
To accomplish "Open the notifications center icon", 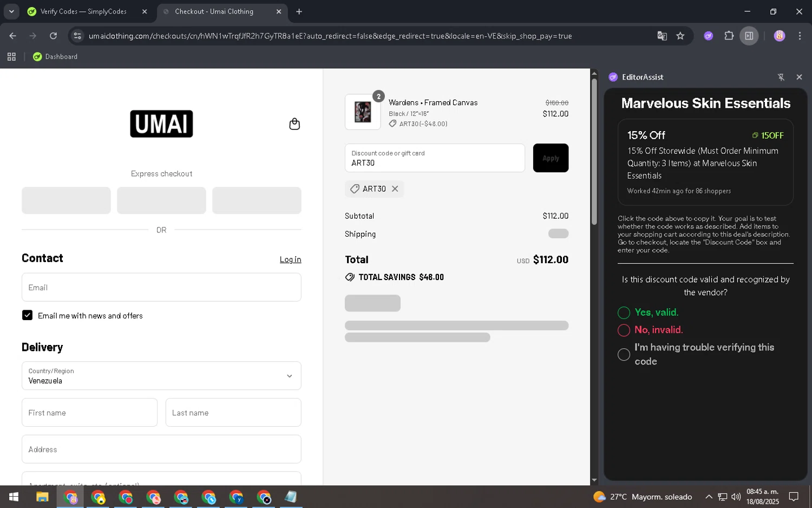I will click(x=794, y=497).
